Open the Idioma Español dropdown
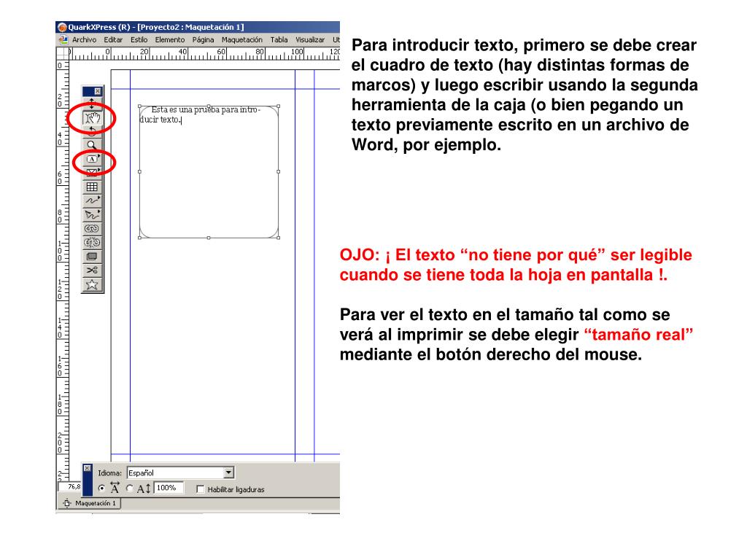Screen dimensions: 747x560 coord(228,472)
